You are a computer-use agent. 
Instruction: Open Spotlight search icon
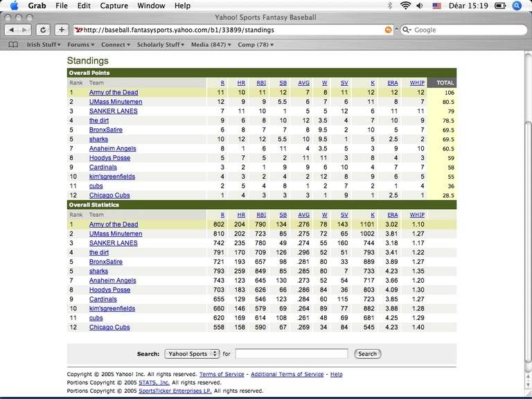click(x=517, y=6)
